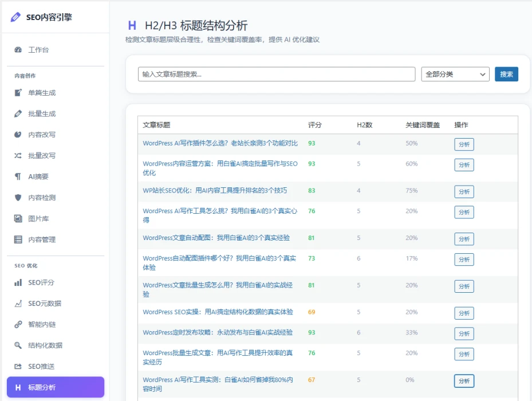Open article link 老站长亲测3个功能对比
532x401 pixels.
[220, 143]
